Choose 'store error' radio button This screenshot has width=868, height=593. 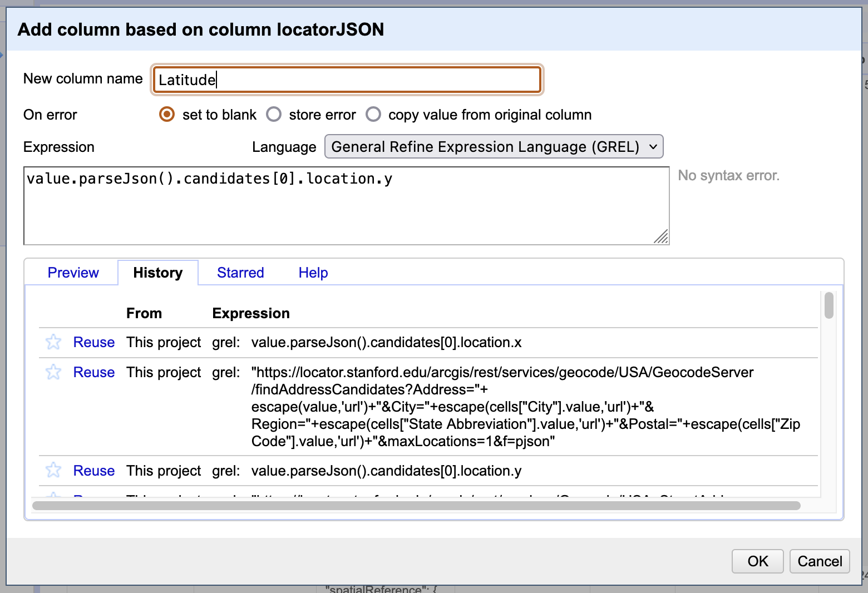tap(274, 115)
